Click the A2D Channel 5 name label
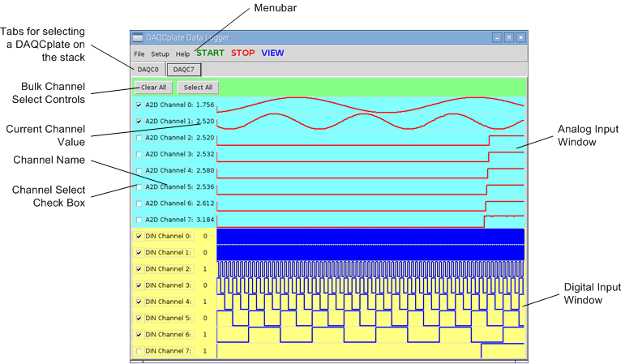625x364 pixels. pyautogui.click(x=169, y=187)
